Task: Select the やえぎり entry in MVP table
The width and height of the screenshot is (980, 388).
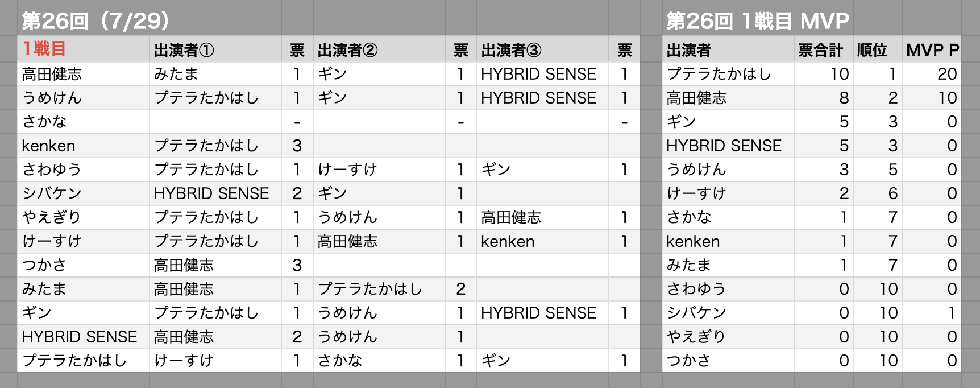Action: [696, 337]
